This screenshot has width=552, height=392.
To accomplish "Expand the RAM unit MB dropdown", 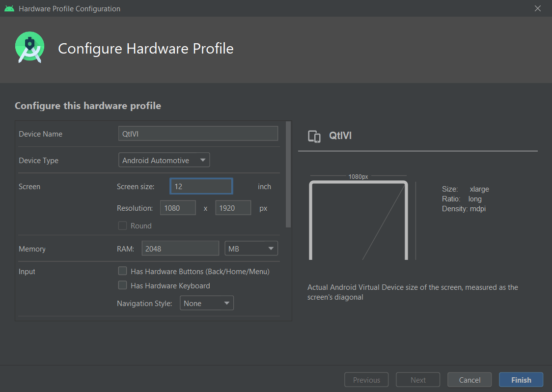I will point(251,249).
